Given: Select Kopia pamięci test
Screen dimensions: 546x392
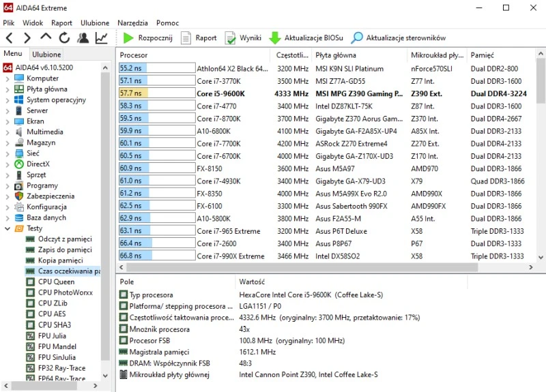Looking at the screenshot, I should [x=61, y=260].
